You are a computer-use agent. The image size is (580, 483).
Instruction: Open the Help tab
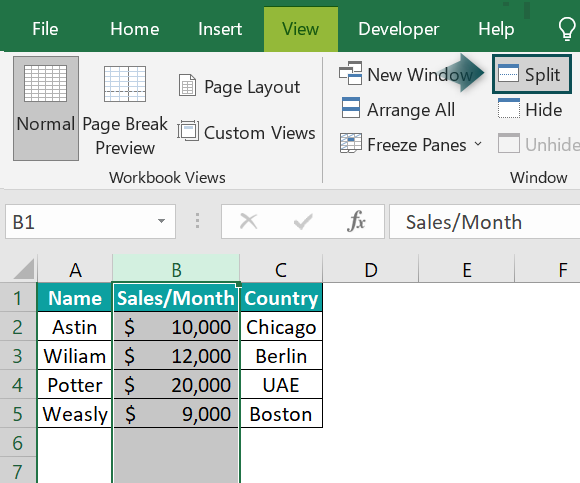pyautogui.click(x=496, y=29)
